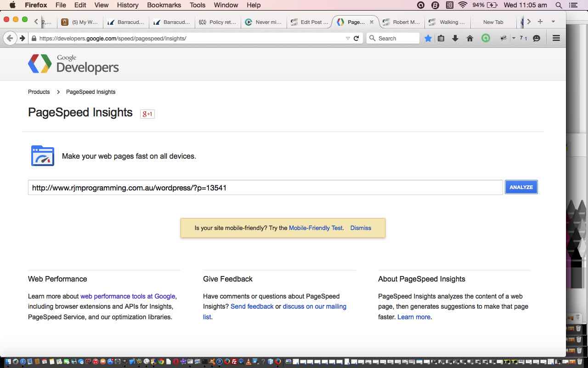
Task: Switch to the Policy ret... tab
Action: coord(217,22)
